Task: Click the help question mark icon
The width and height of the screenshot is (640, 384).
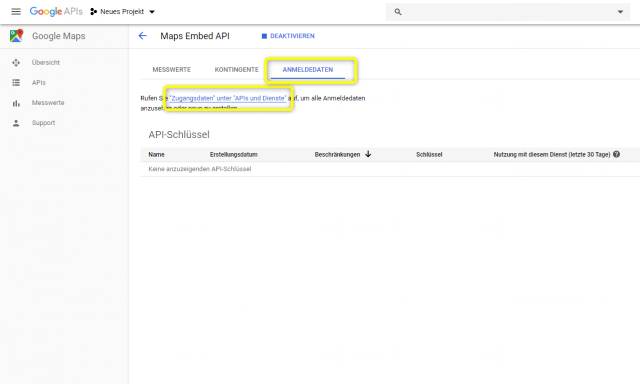Action: [x=616, y=154]
